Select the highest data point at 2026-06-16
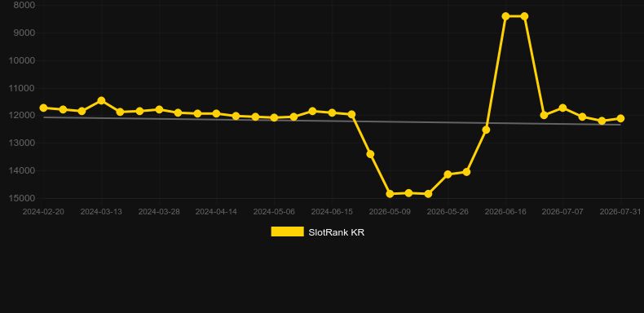Image resolution: width=644 pixels, height=313 pixels. tap(505, 16)
